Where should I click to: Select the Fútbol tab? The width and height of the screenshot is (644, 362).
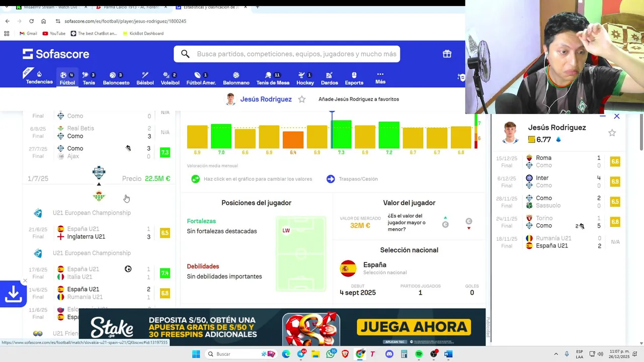[x=67, y=78]
